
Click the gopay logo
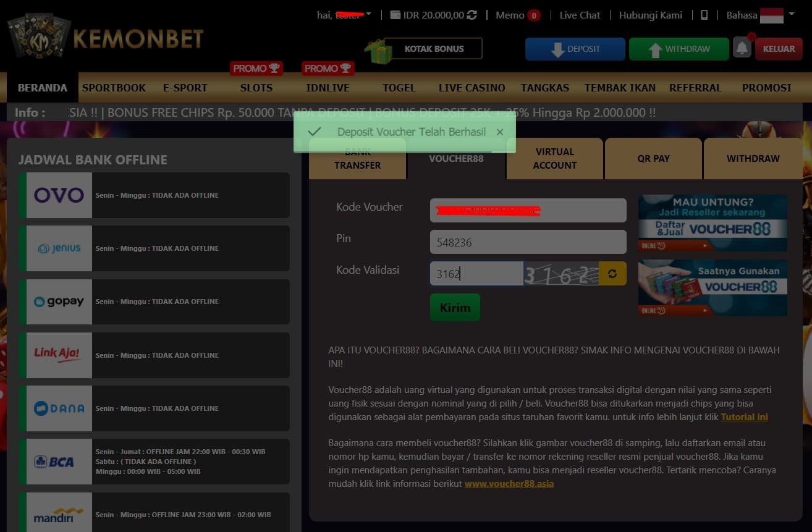[59, 302]
